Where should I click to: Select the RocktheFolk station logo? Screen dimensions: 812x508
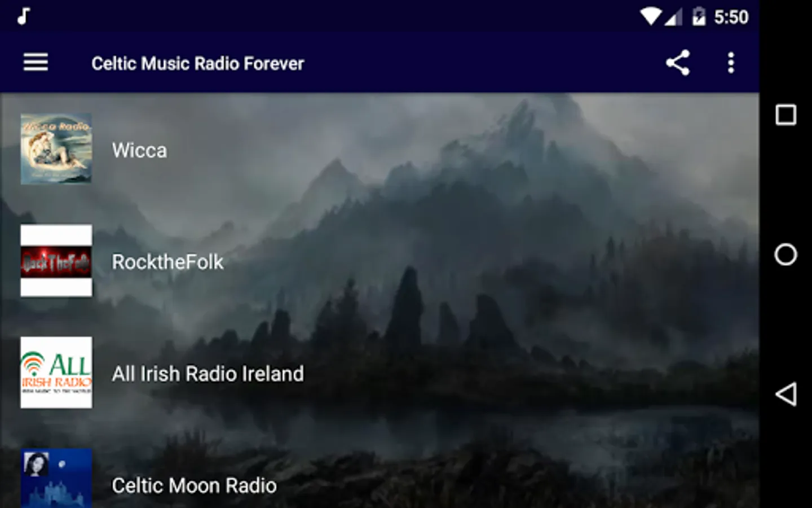(56, 261)
